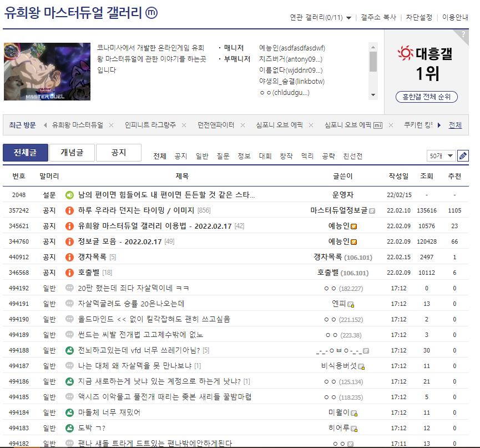This screenshot has height=448, width=480.
Task: Click notice icon beside 하루 우라라 던지는 타이밍
Action: click(x=69, y=211)
